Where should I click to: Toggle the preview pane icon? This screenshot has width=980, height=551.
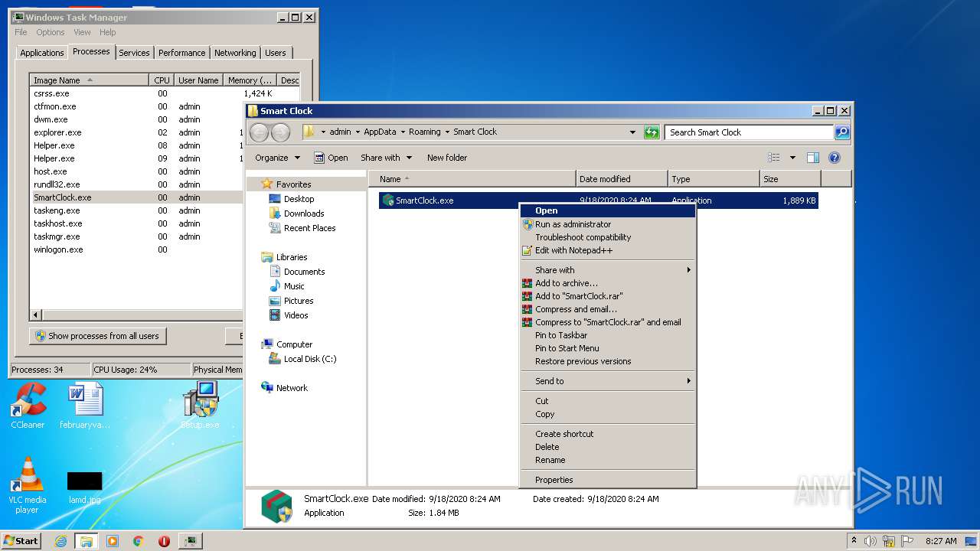point(813,158)
